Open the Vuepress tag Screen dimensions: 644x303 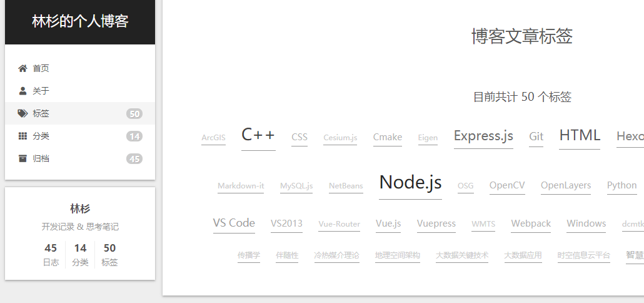[x=436, y=223]
